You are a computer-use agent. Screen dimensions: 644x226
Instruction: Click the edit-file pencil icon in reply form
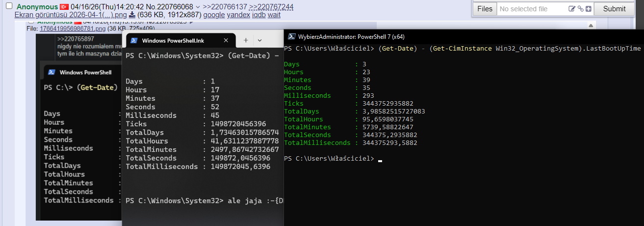(x=571, y=9)
